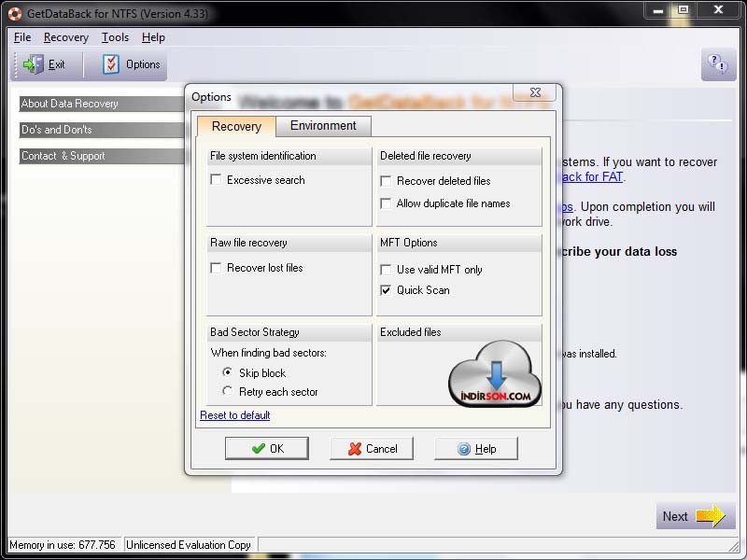The width and height of the screenshot is (747, 560).
Task: Maximize the GetDataBack window
Action: [683, 10]
